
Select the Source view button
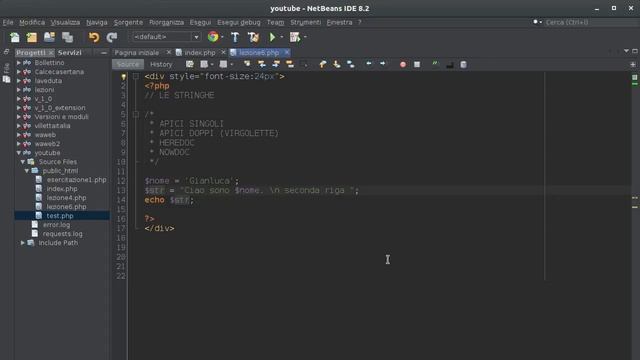point(128,64)
